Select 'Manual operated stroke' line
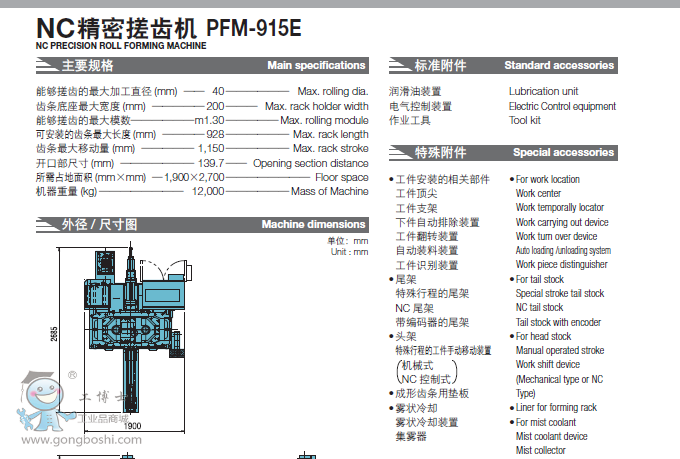This screenshot has width=680, height=459. [560, 350]
